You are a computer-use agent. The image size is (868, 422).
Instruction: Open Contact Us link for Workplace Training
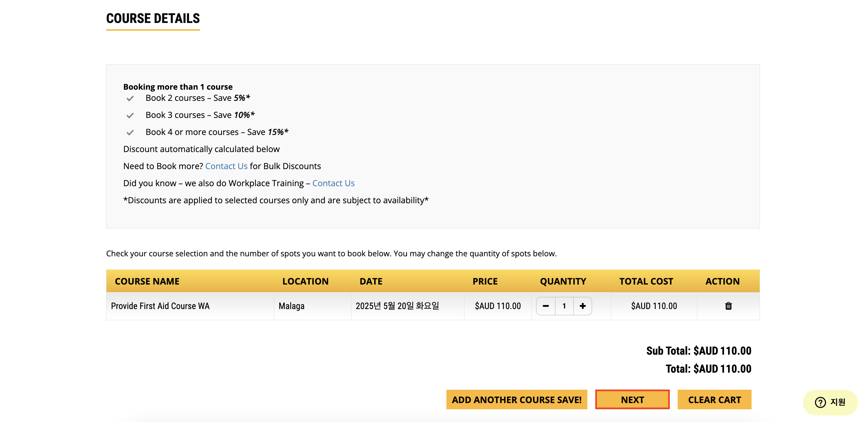333,183
